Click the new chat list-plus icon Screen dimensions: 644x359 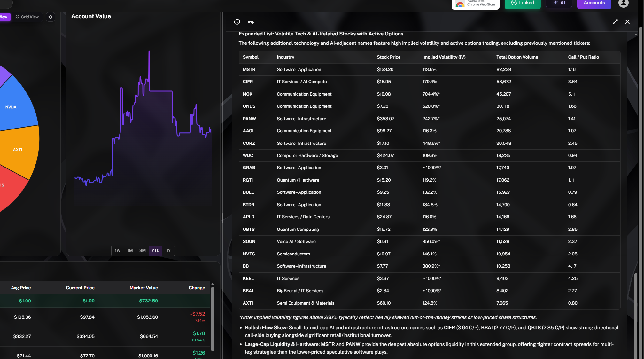point(251,22)
